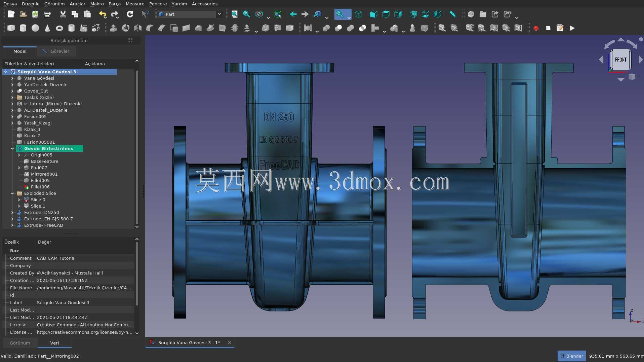
Task: Float the Birleşik görünüm panel
Action: (130, 40)
